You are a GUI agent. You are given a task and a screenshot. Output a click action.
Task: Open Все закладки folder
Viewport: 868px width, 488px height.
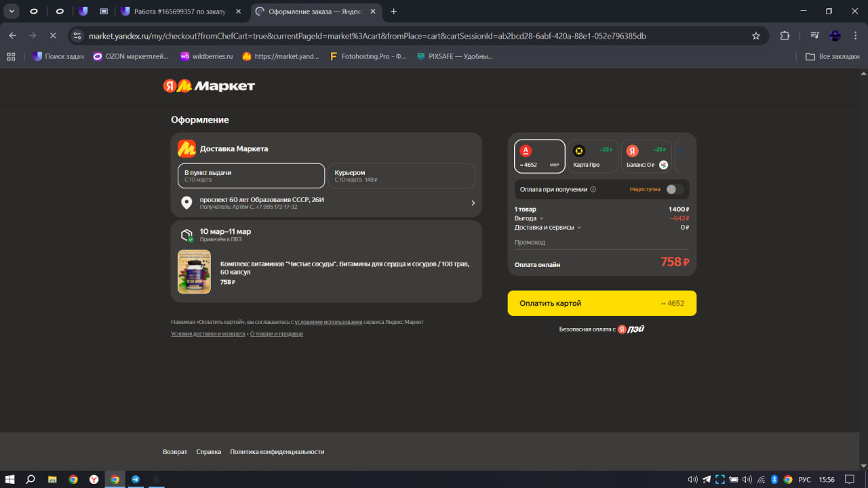pos(833,56)
